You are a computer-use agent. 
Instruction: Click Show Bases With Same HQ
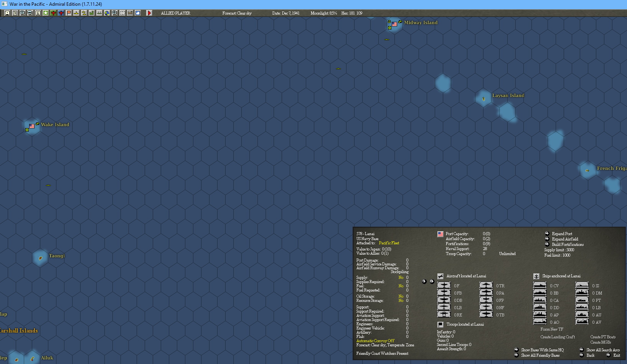point(542,350)
